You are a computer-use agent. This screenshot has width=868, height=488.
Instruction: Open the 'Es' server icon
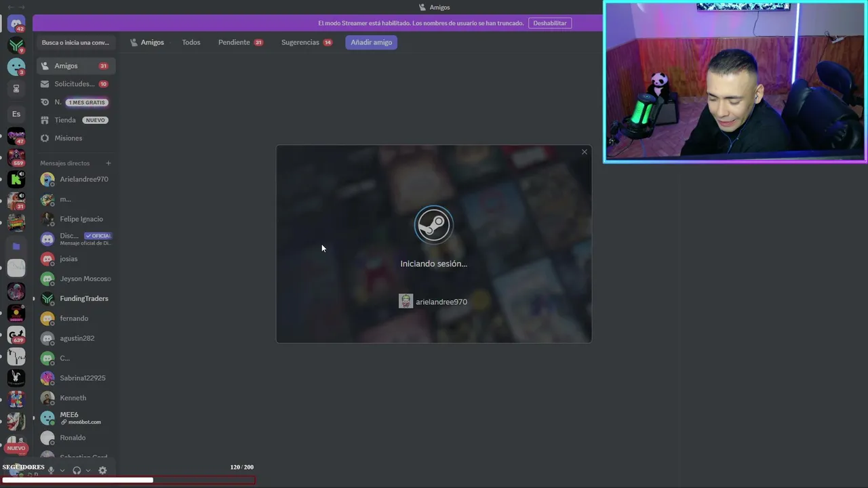click(x=16, y=114)
